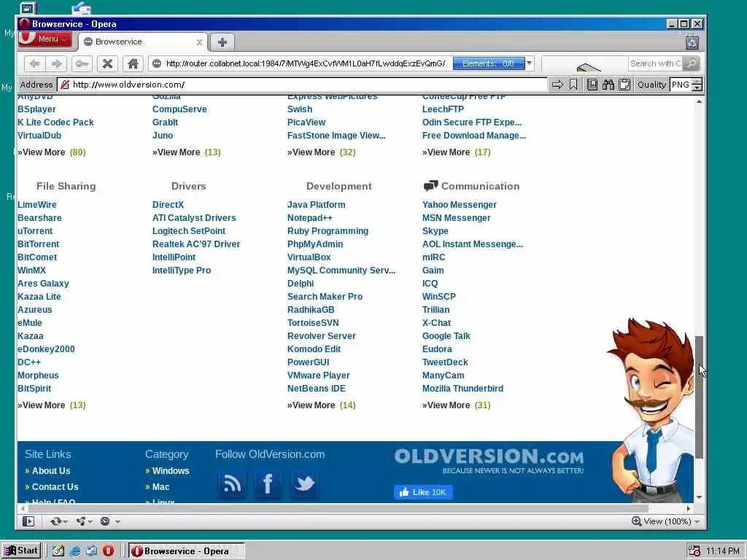Open the Mozilla Thunderbird link
This screenshot has width=747, height=560.
[x=462, y=389]
